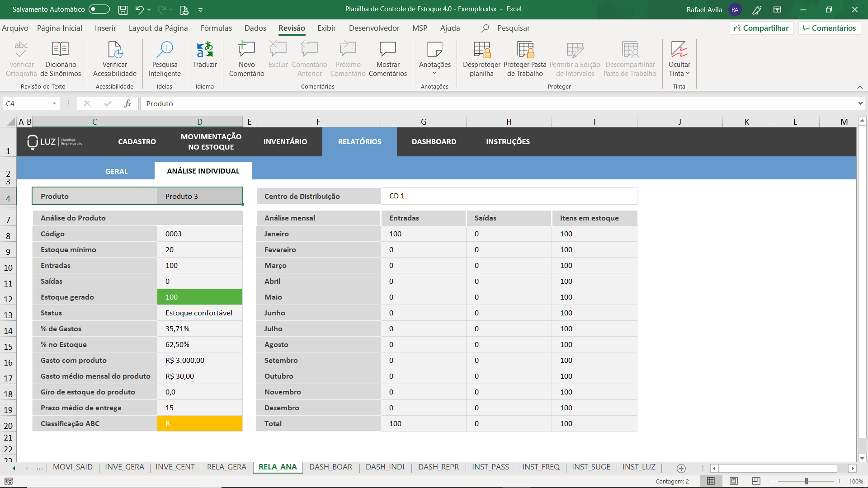Click Proteger Pasta de Trabalho icon
The width and height of the screenshot is (868, 488).
(x=525, y=50)
